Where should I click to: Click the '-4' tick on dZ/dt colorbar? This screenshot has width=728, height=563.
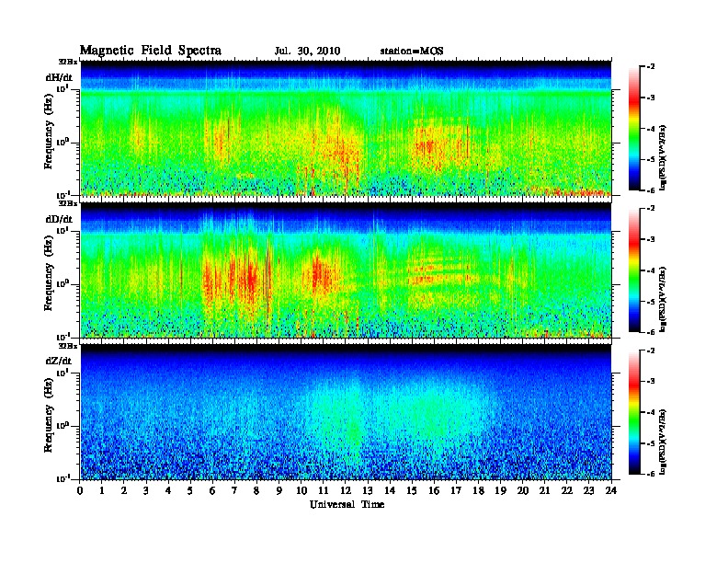pyautogui.click(x=651, y=412)
